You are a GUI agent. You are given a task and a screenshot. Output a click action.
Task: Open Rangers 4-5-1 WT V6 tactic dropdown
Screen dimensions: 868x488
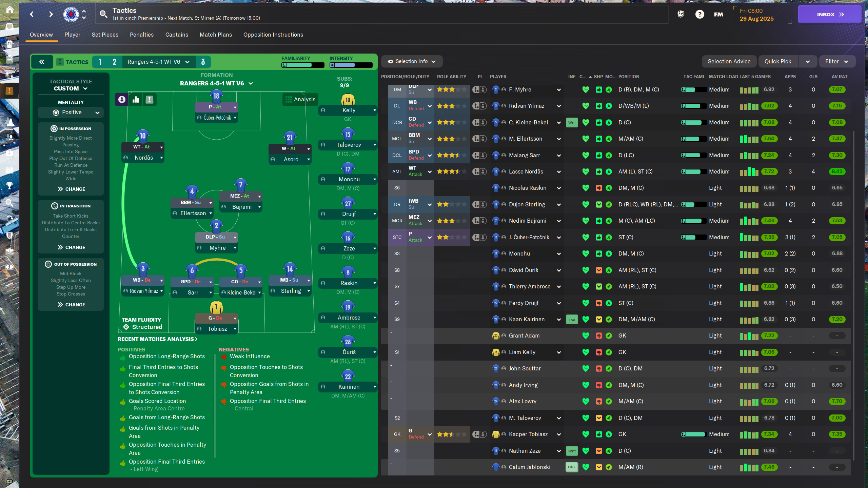click(x=158, y=62)
